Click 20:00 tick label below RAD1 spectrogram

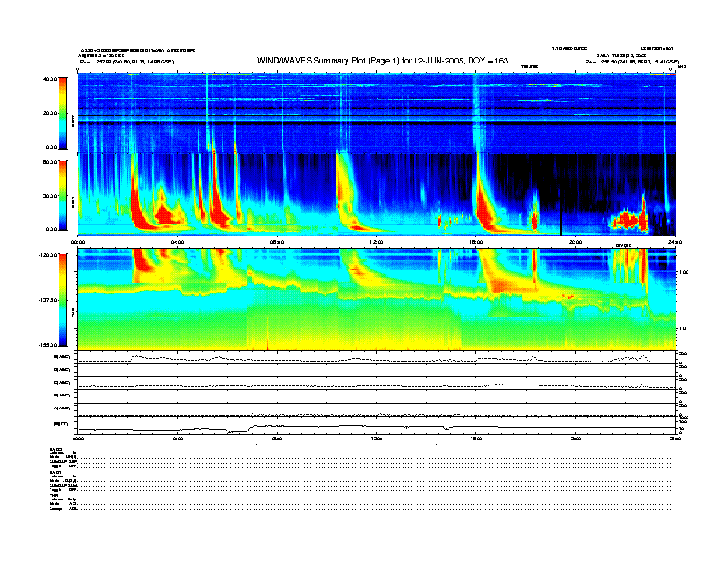point(575,242)
